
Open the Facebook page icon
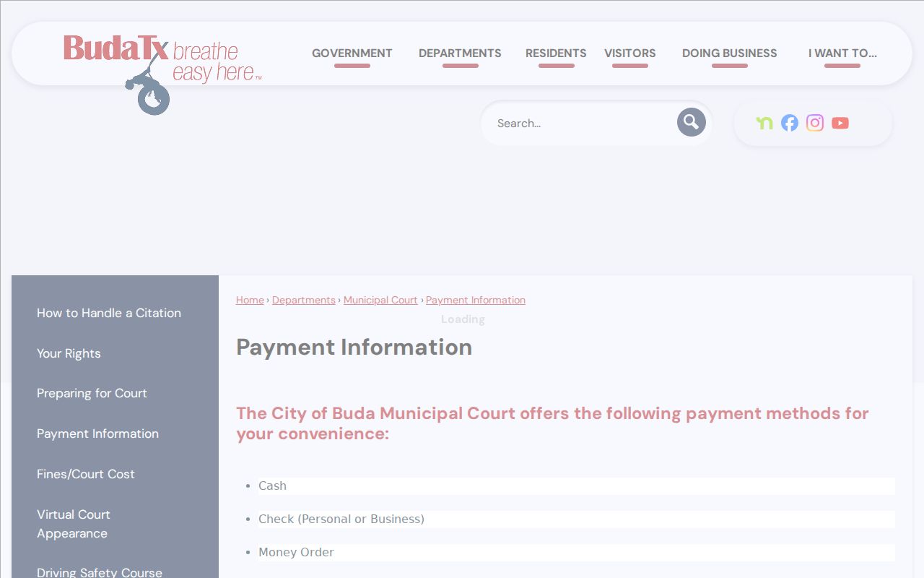(x=790, y=123)
